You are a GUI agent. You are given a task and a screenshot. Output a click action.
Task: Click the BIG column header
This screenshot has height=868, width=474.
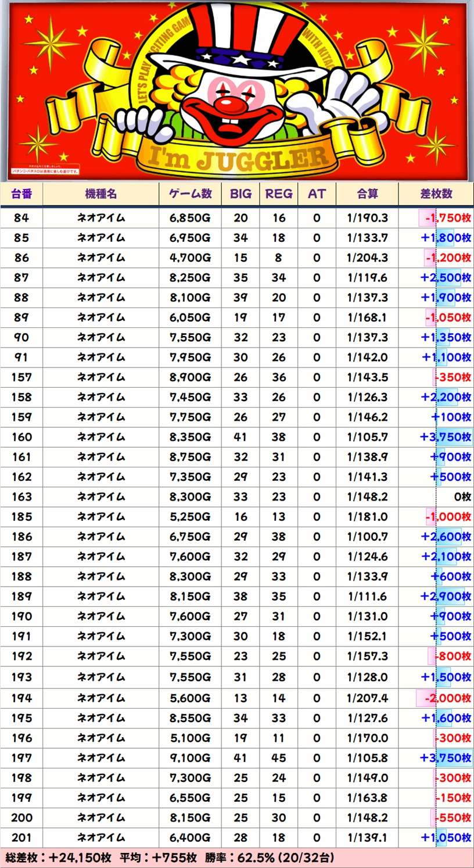[240, 194]
